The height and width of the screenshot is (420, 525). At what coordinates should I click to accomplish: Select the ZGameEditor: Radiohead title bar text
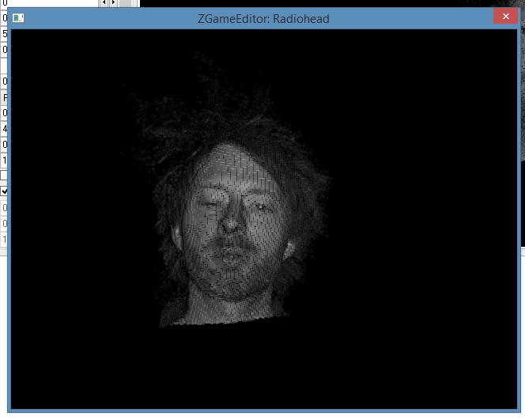click(263, 19)
